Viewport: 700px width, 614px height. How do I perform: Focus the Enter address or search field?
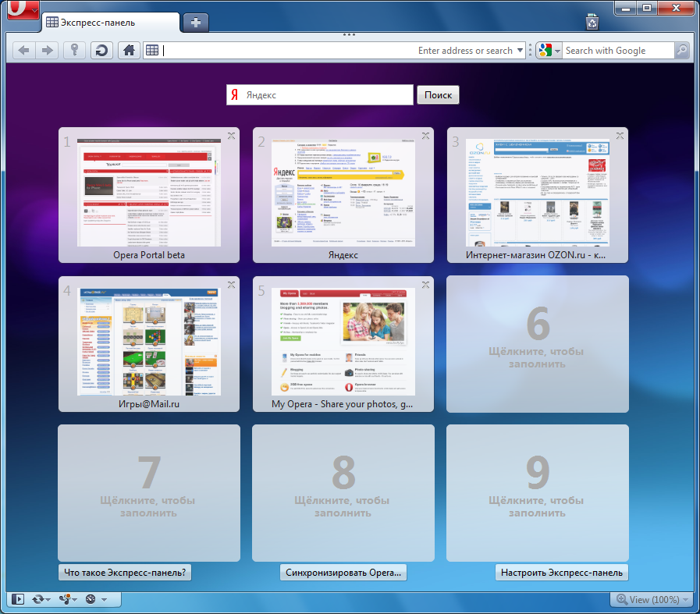[x=335, y=51]
